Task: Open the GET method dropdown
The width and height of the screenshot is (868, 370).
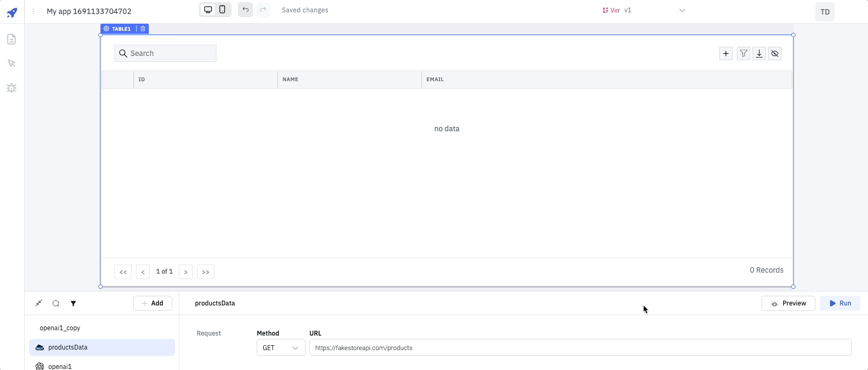Action: (x=281, y=348)
